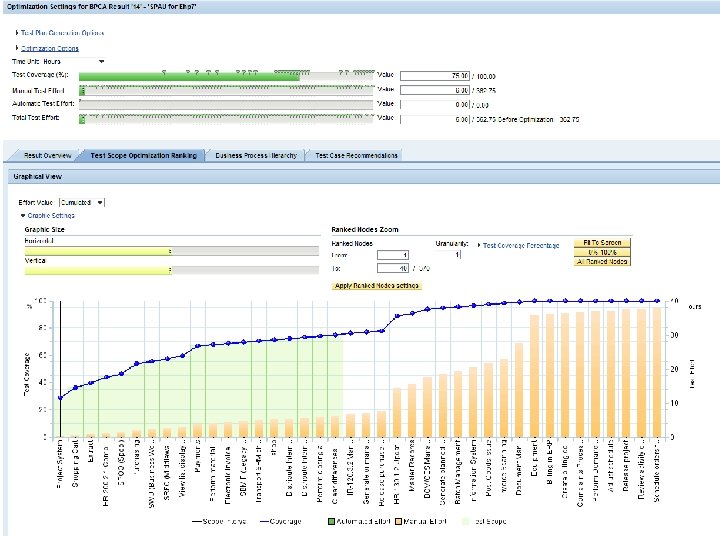Open the Effort Value dropdown

pyautogui.click(x=100, y=202)
